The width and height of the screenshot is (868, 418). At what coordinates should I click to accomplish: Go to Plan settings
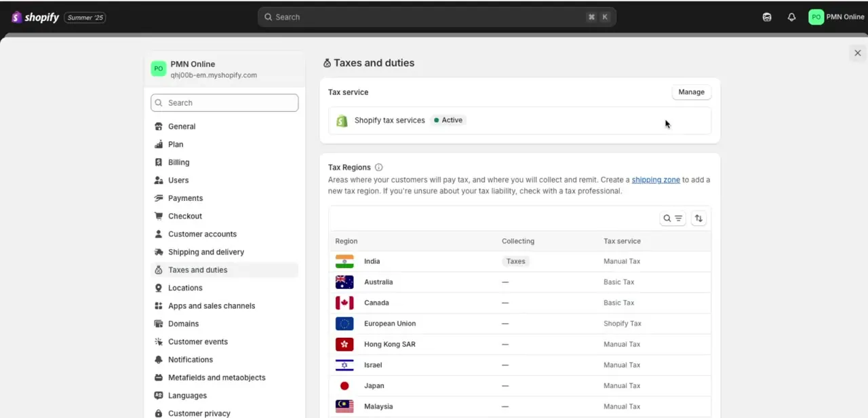tap(224, 145)
